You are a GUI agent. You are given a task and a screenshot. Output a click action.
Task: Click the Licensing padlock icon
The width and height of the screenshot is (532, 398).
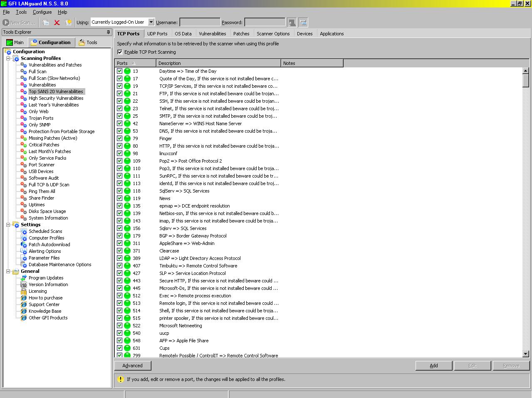pos(24,291)
